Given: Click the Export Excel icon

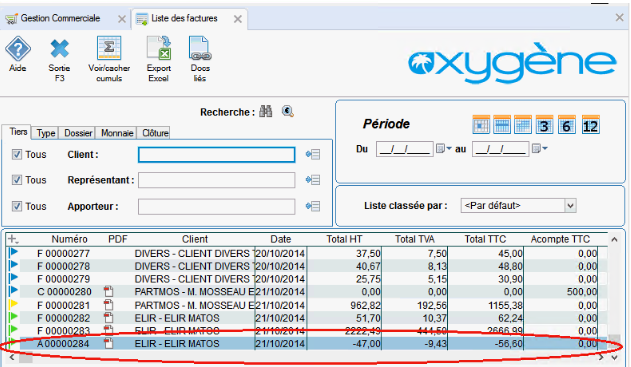Looking at the screenshot, I should pyautogui.click(x=159, y=48).
